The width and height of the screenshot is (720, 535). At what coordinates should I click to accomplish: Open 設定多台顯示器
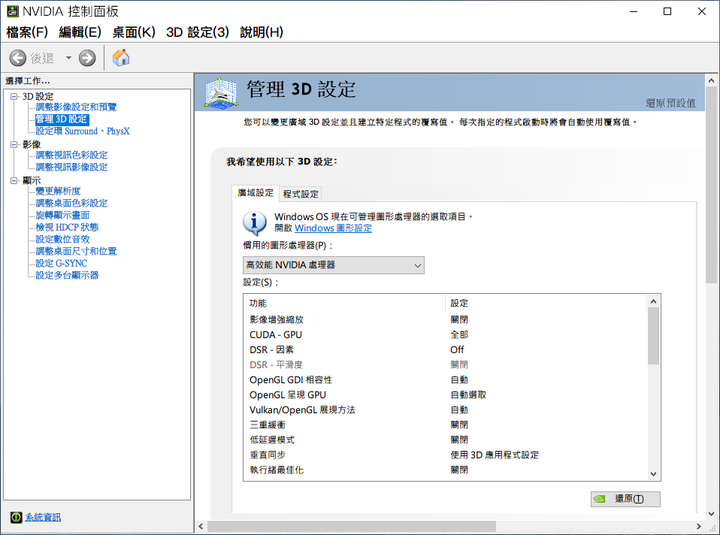(x=68, y=275)
